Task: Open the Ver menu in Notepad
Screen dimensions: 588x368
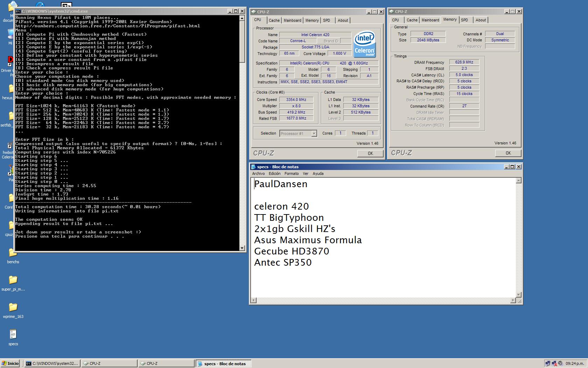Action: tap(306, 173)
